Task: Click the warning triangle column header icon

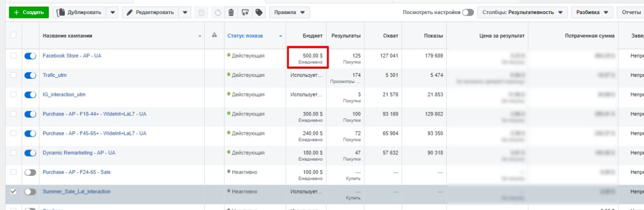Action: (214, 36)
